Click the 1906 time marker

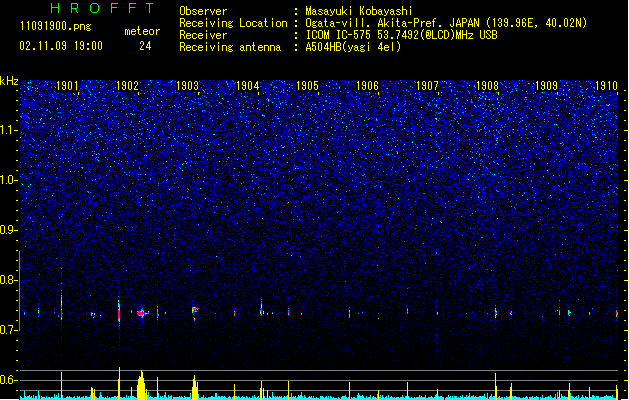367,86
